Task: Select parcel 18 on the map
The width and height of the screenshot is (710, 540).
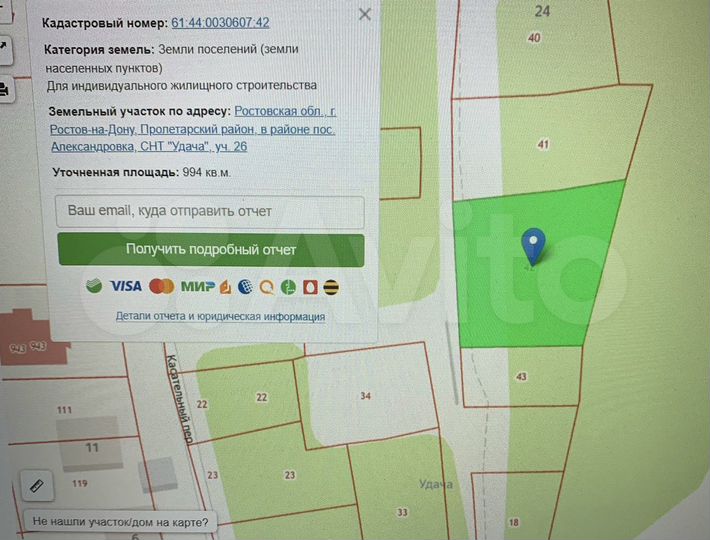Action: coord(513,522)
